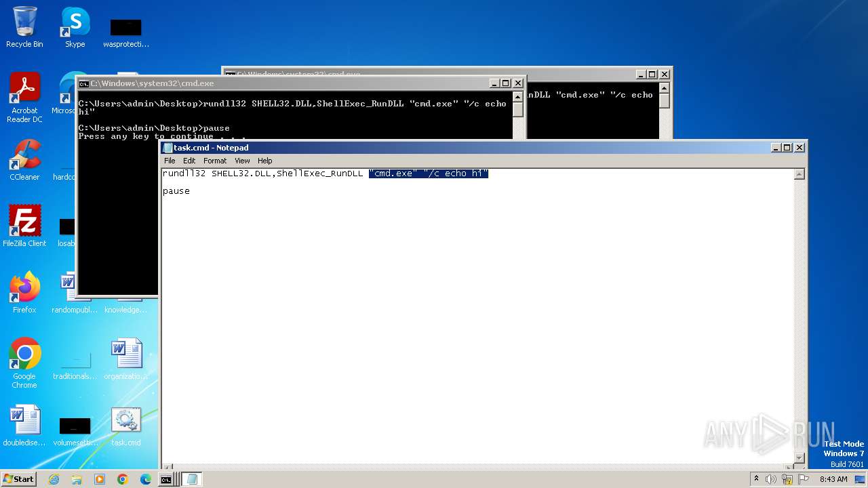Image resolution: width=868 pixels, height=488 pixels.
Task: Maximize the front cmd.exe window
Action: (x=506, y=83)
